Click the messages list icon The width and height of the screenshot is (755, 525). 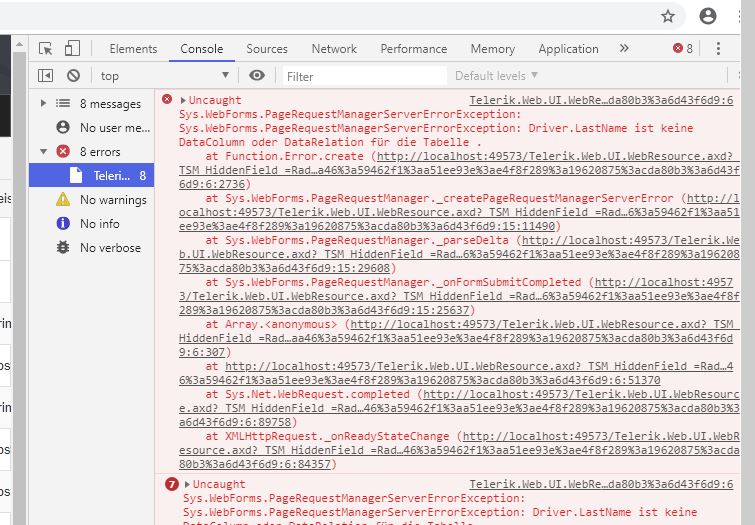click(x=63, y=103)
